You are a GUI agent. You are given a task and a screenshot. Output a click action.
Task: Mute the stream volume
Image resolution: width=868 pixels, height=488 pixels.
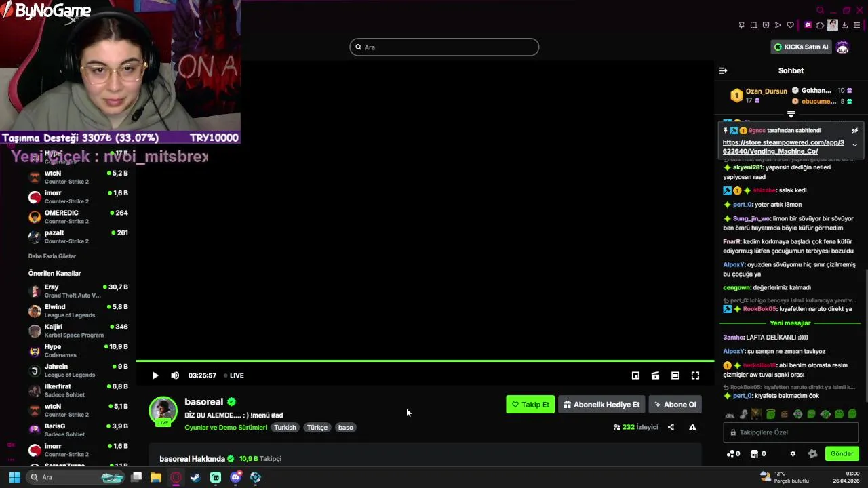click(175, 375)
